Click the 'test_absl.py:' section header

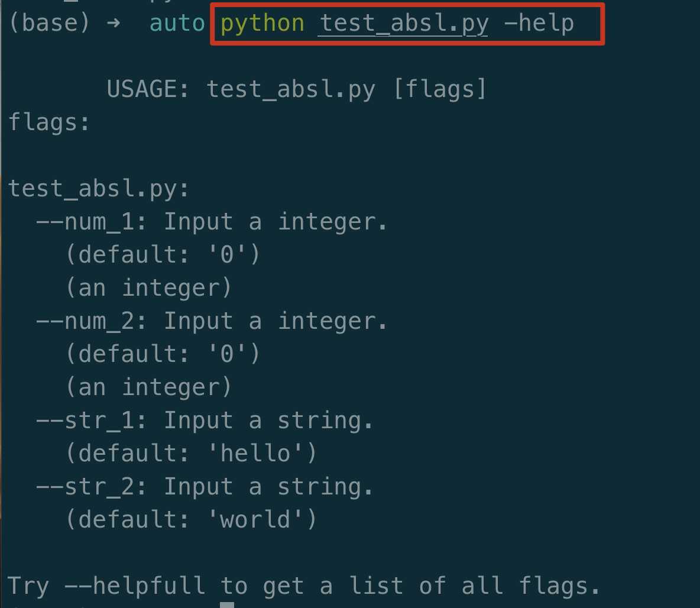click(99, 189)
